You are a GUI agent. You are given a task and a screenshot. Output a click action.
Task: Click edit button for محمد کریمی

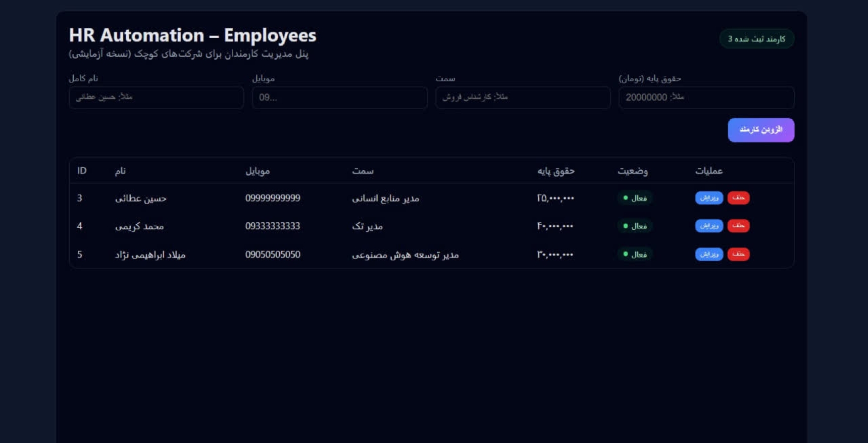(708, 226)
